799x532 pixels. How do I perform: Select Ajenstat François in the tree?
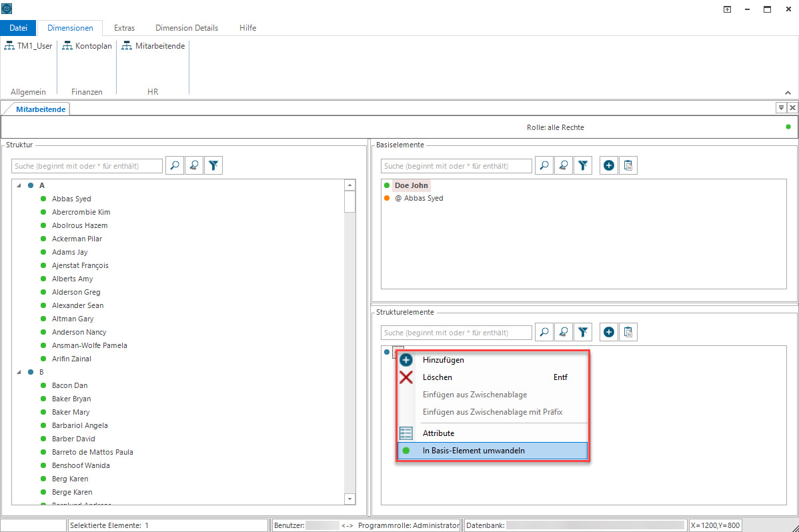click(80, 265)
